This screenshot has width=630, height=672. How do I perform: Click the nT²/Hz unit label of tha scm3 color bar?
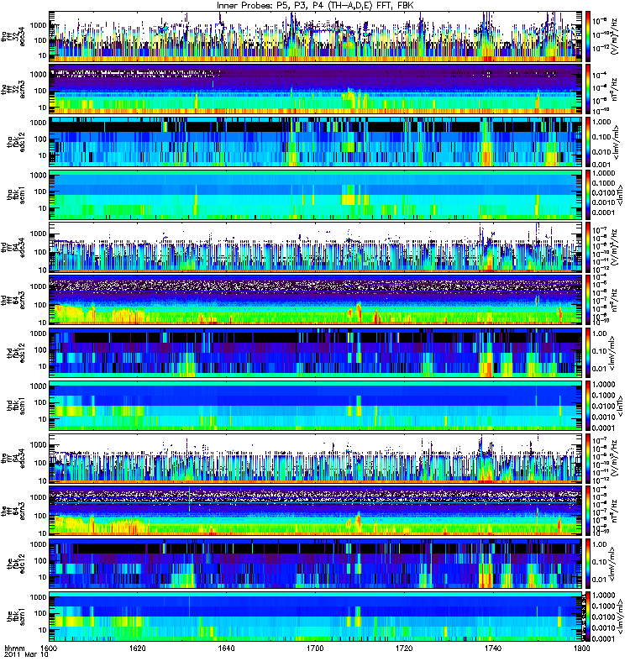tap(615, 89)
